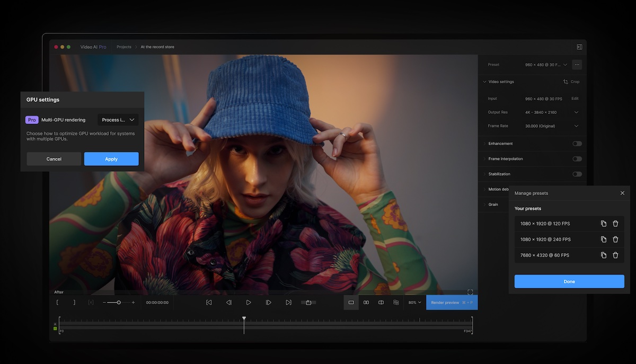
Task: Collapse the right settings panel icon
Action: tap(579, 47)
